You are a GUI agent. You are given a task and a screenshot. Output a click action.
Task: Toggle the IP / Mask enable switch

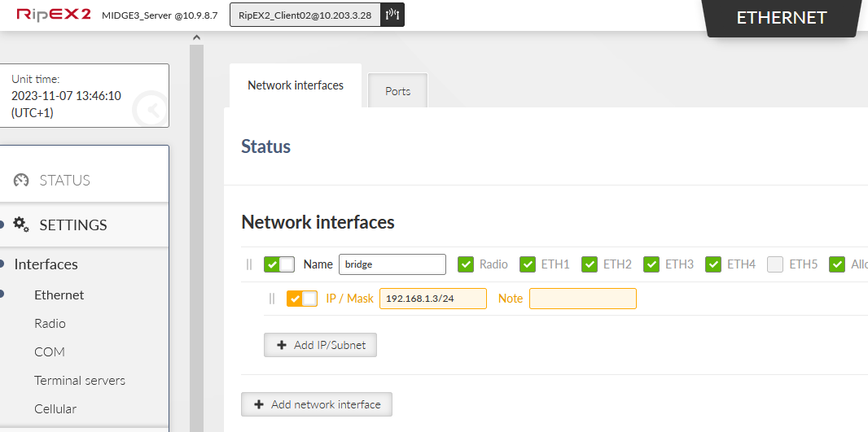point(302,299)
